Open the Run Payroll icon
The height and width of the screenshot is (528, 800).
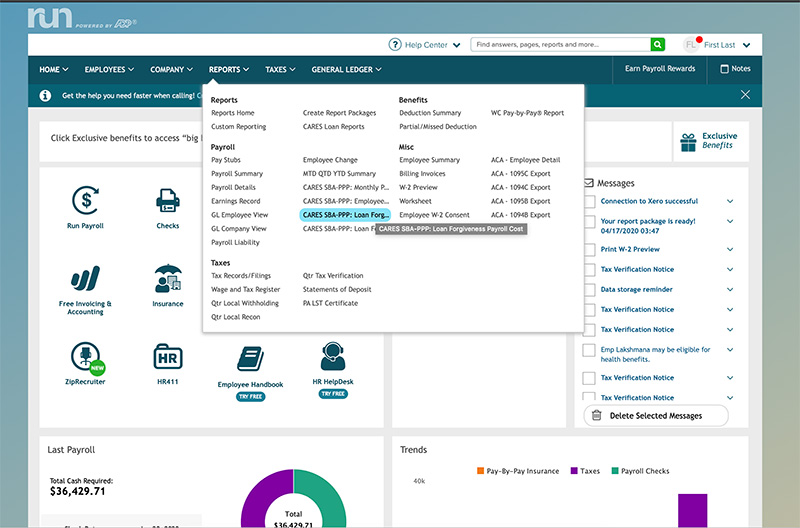click(x=85, y=200)
